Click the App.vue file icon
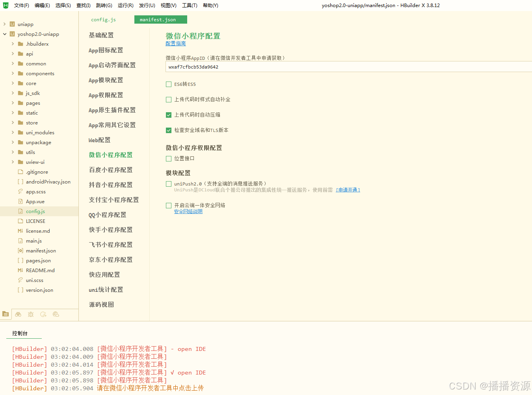Viewport: 532px width, 395px height. [20, 201]
